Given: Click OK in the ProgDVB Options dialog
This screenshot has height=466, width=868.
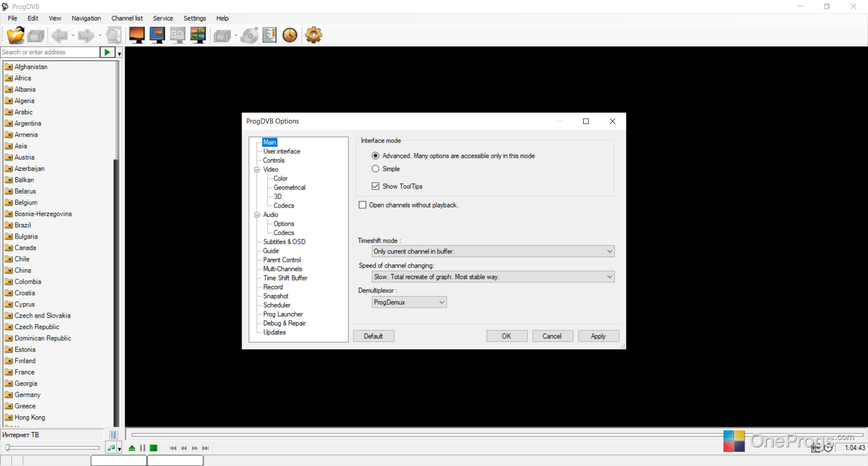Looking at the screenshot, I should [507, 336].
